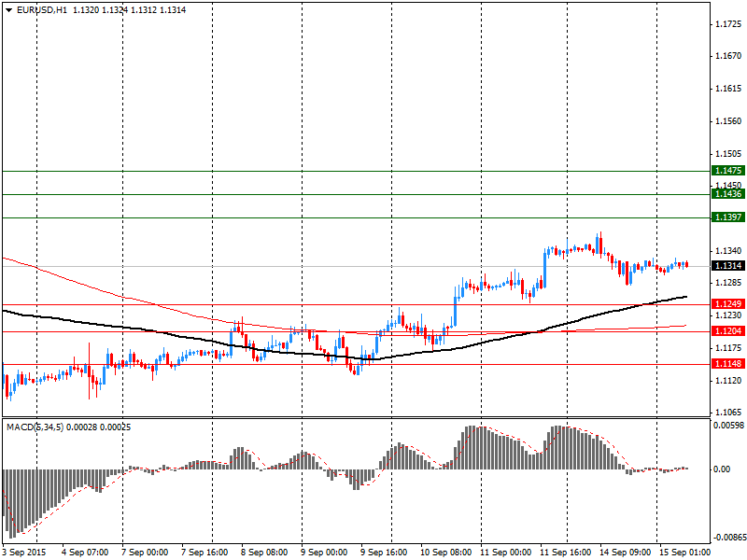Click the 1.1285 price scale value
This screenshot has height=560, width=747.
(729, 283)
